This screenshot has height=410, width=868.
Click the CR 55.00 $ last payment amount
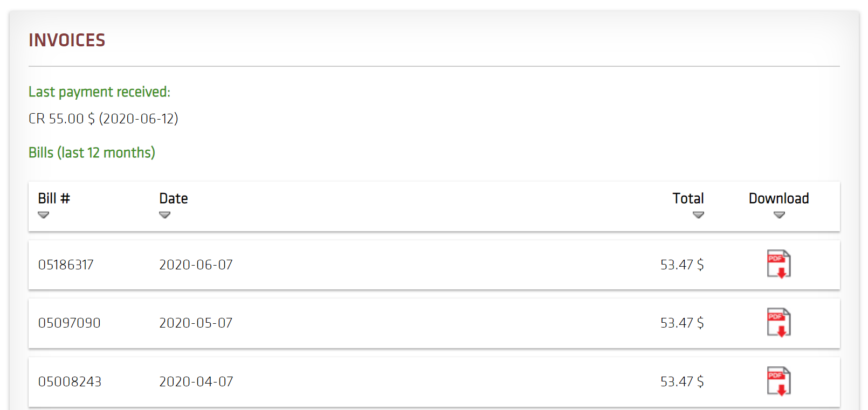click(x=61, y=119)
